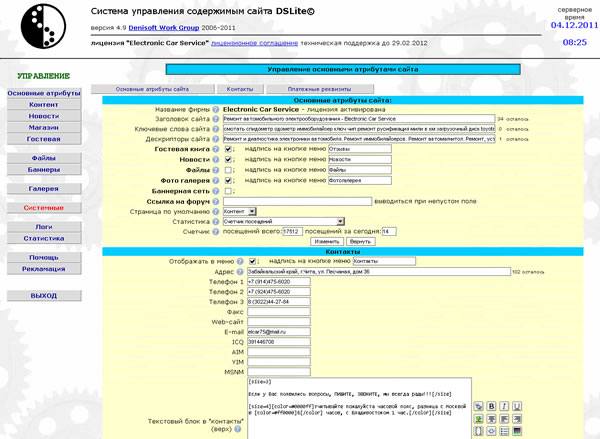Open Помощь in the sidebar menu
Image resolution: width=600 pixels, height=439 pixels.
44,258
